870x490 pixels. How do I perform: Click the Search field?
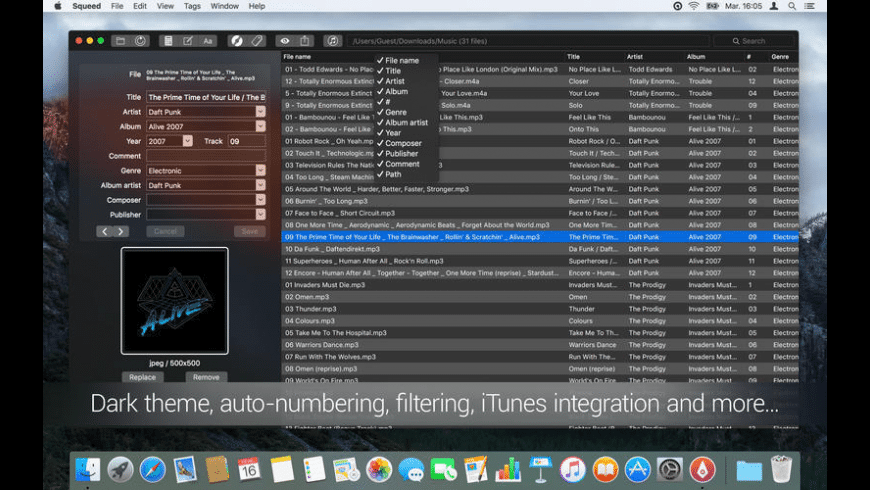click(x=753, y=41)
